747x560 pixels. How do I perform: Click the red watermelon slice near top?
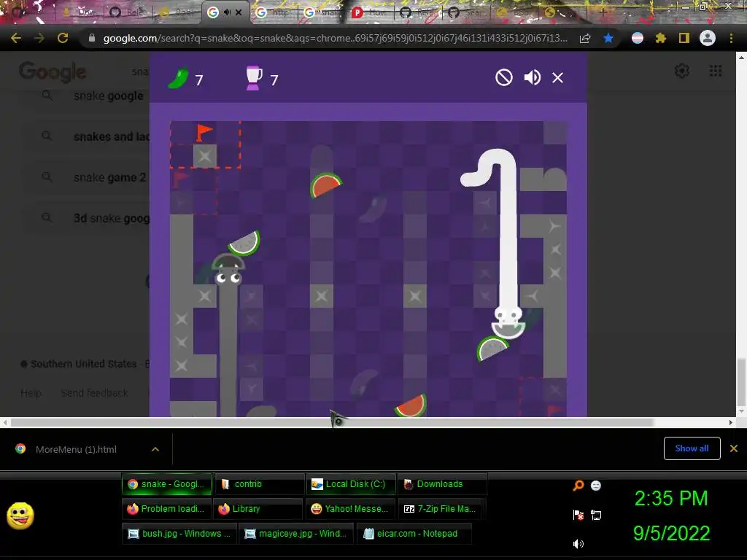tap(326, 184)
